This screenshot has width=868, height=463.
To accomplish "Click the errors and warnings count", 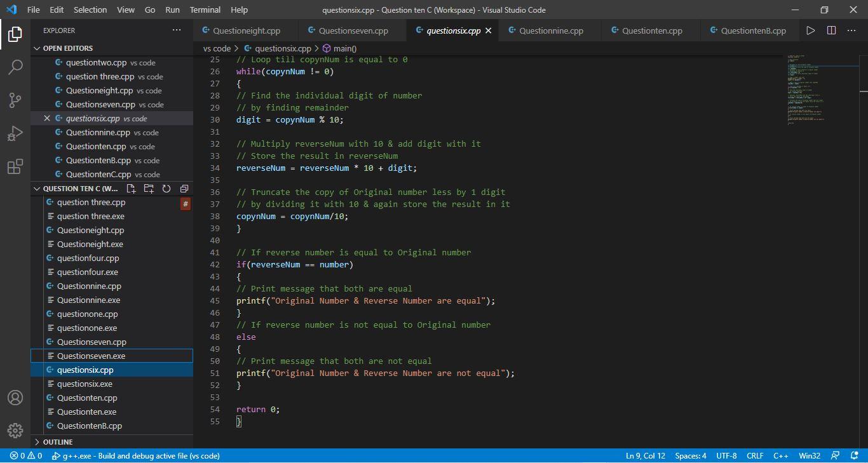I will click(26, 455).
